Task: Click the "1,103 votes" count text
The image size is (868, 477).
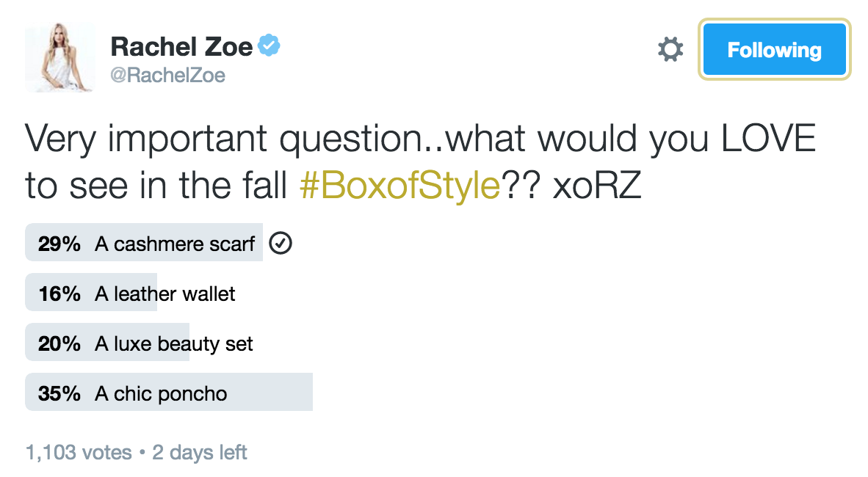Action: pyautogui.click(x=79, y=453)
